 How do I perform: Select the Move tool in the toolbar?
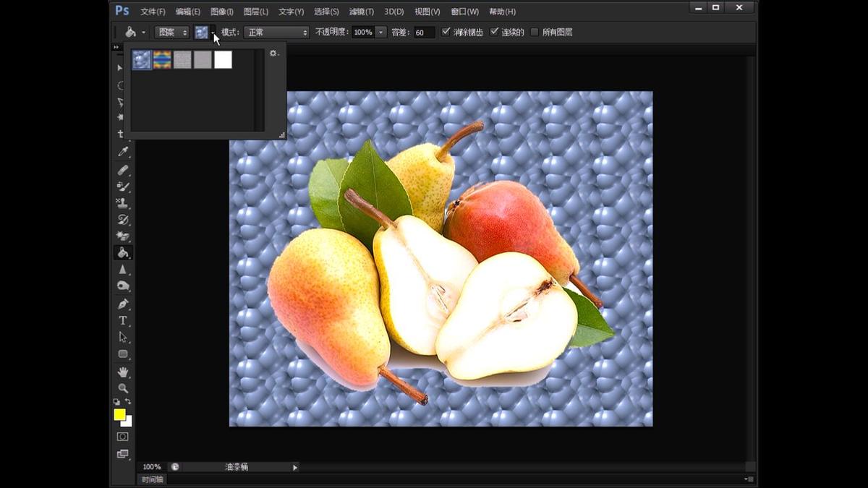coord(123,69)
